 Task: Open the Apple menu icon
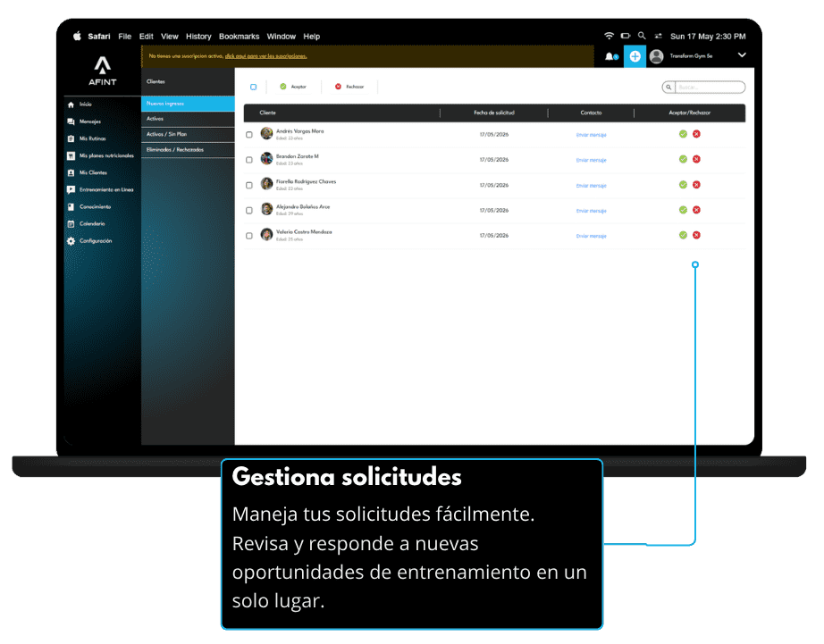(x=77, y=37)
